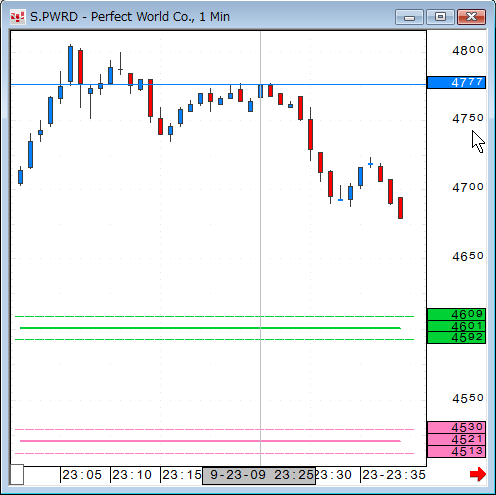Click the 23-23:35 time axis label

pos(394,475)
